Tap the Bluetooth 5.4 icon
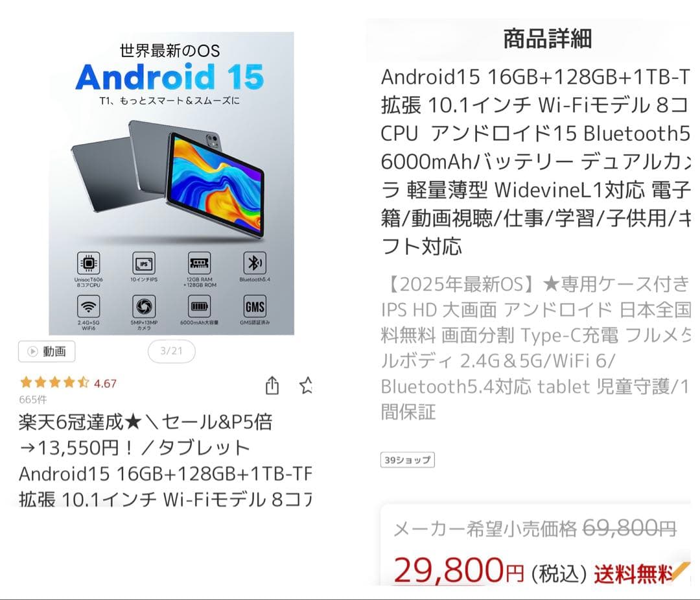Screen dimensions: 700x600 (x=255, y=263)
